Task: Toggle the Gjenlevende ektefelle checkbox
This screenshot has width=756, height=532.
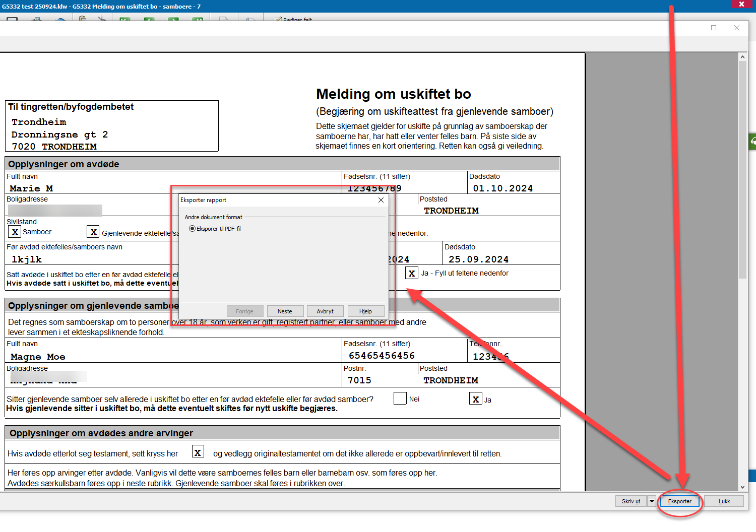Action: (x=93, y=232)
